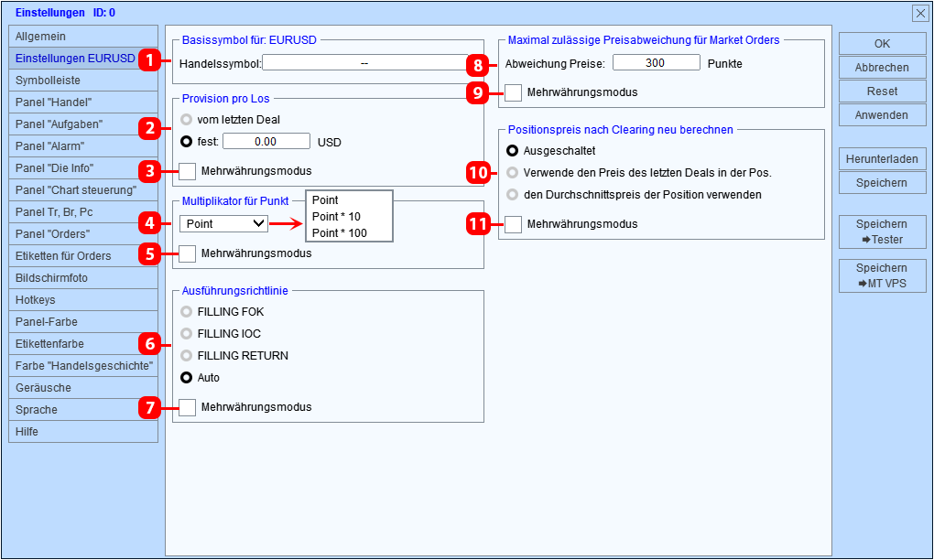
Task: Select Einstellungen EURUSD tab
Action: (83, 59)
